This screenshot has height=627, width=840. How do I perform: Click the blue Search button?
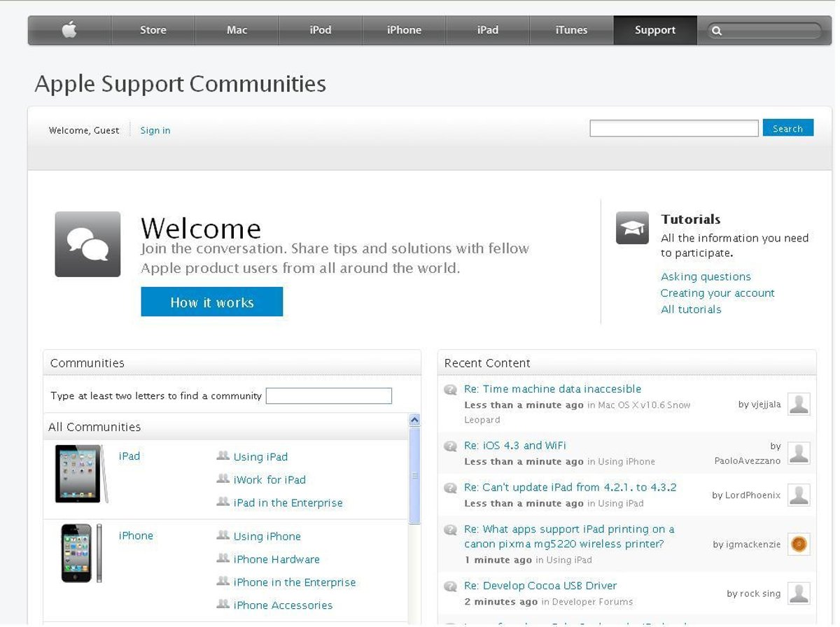click(x=787, y=128)
